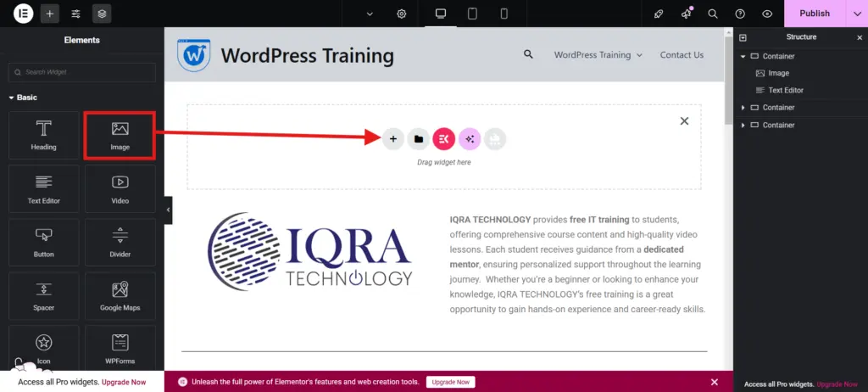This screenshot has width=868, height=392.
Task: Open site settings sliders icon
Action: coord(75,14)
